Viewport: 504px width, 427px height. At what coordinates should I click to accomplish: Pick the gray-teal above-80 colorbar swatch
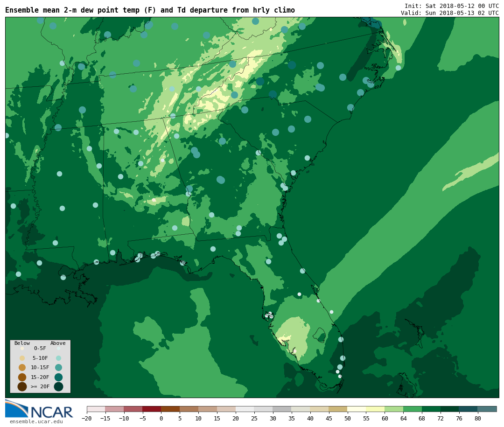coord(488,409)
